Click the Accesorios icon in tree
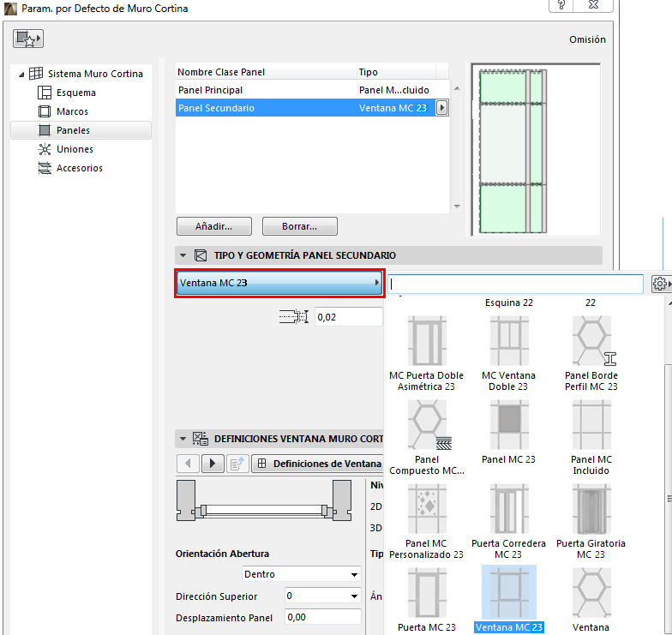Screen dimensions: 672x635 [45, 168]
